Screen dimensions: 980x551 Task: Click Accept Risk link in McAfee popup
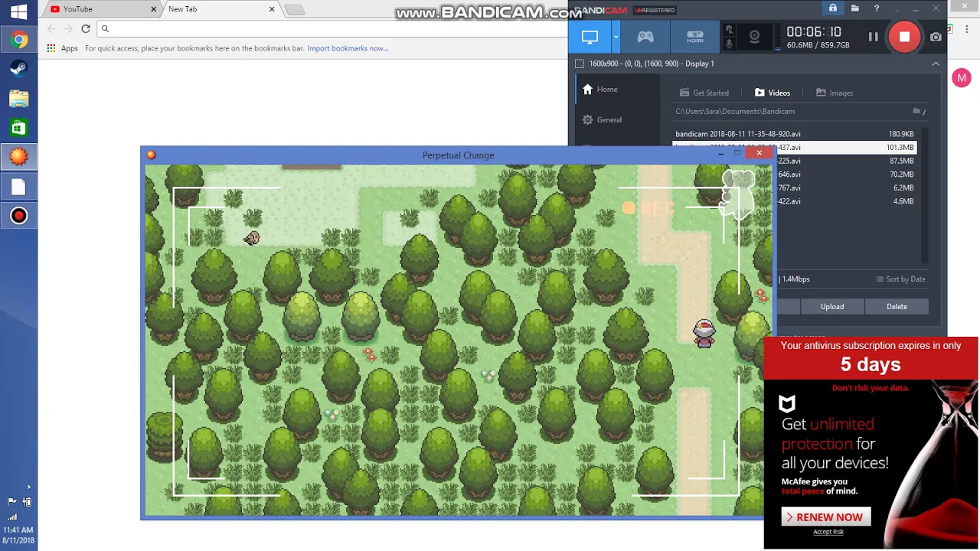(828, 532)
